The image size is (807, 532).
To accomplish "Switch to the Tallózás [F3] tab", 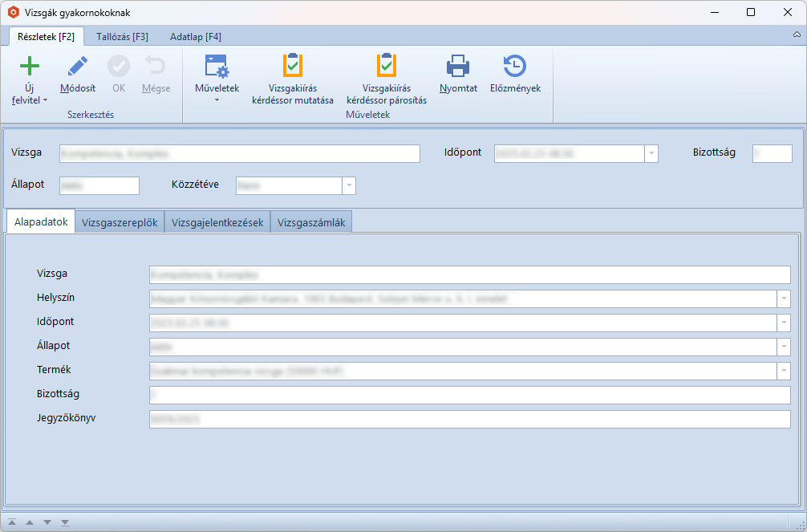I will pyautogui.click(x=122, y=37).
